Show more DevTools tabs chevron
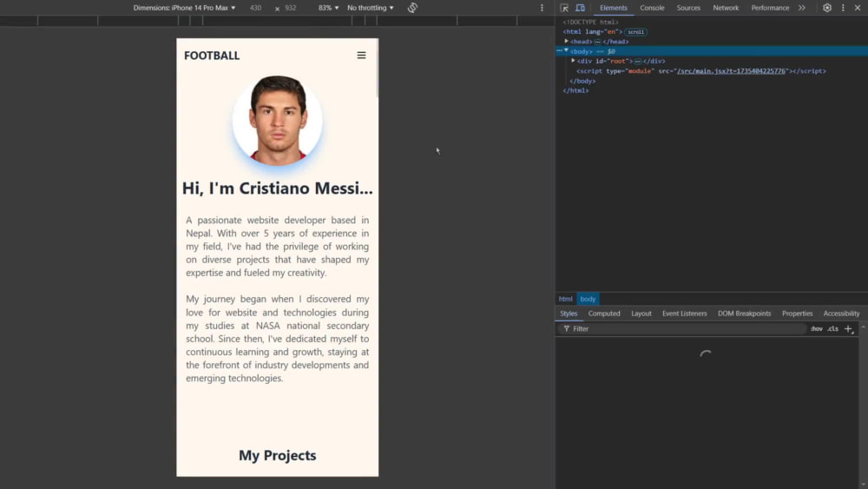Screen dimensions: 868x489 pyautogui.click(x=801, y=8)
